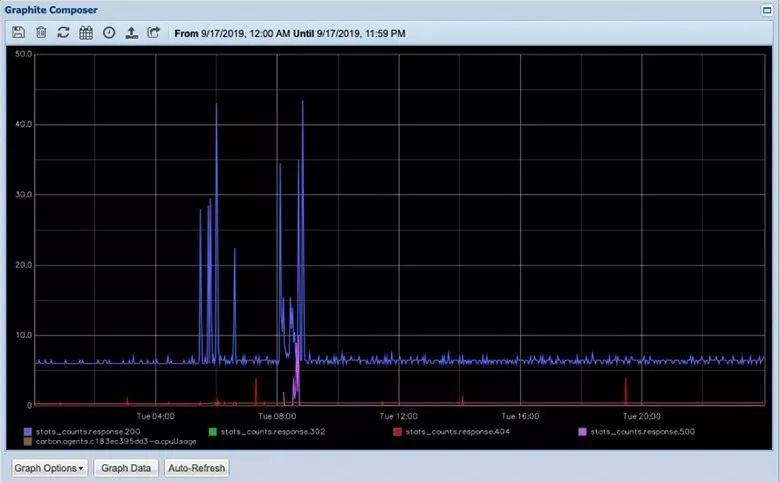Image resolution: width=780 pixels, height=482 pixels.
Task: Click the purple response.500 legend swatch
Action: tap(583, 432)
